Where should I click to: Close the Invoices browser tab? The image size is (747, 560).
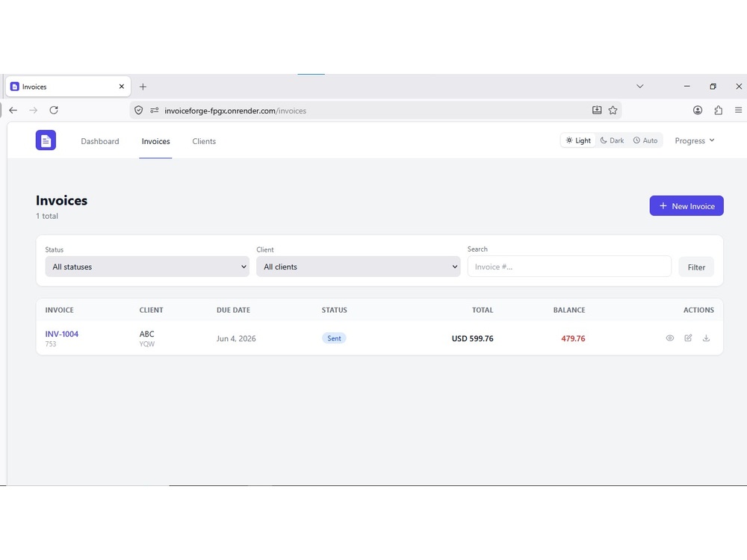pos(122,87)
